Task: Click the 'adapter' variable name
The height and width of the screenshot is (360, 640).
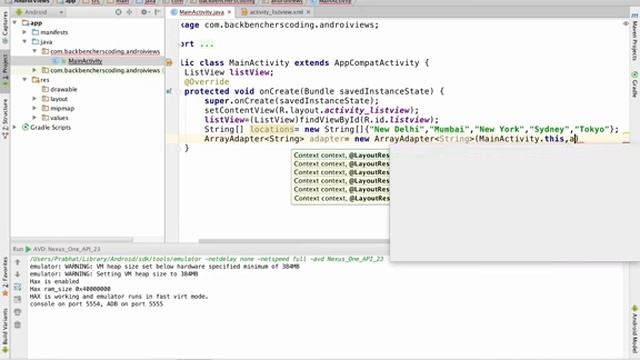Action: click(326, 139)
